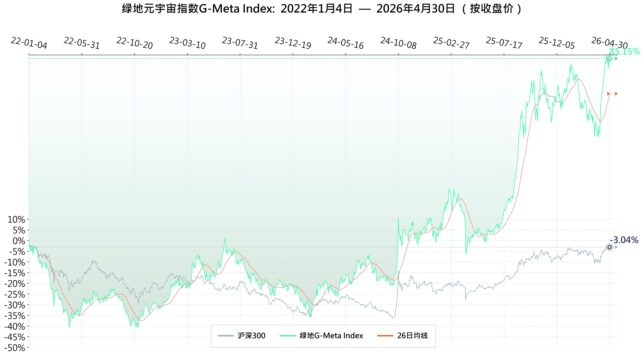The width and height of the screenshot is (644, 357).
Task: Select the 24-10-08 date tick label
Action: click(x=398, y=43)
